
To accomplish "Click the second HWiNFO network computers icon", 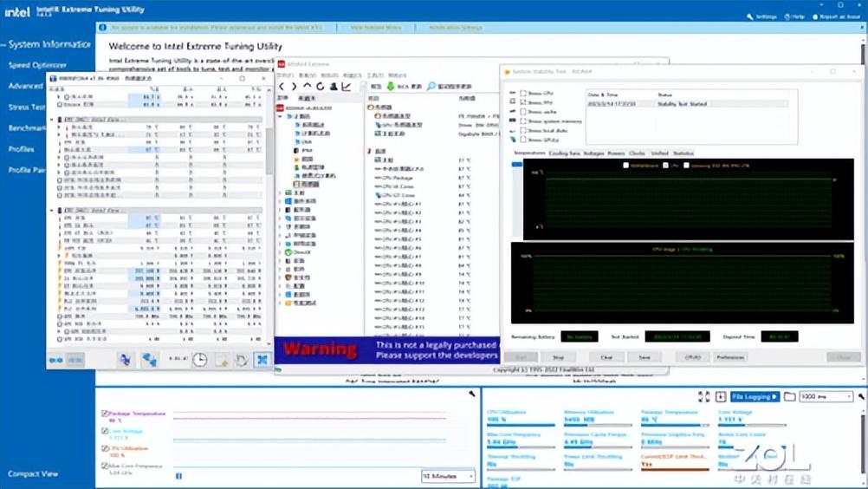I will [150, 361].
